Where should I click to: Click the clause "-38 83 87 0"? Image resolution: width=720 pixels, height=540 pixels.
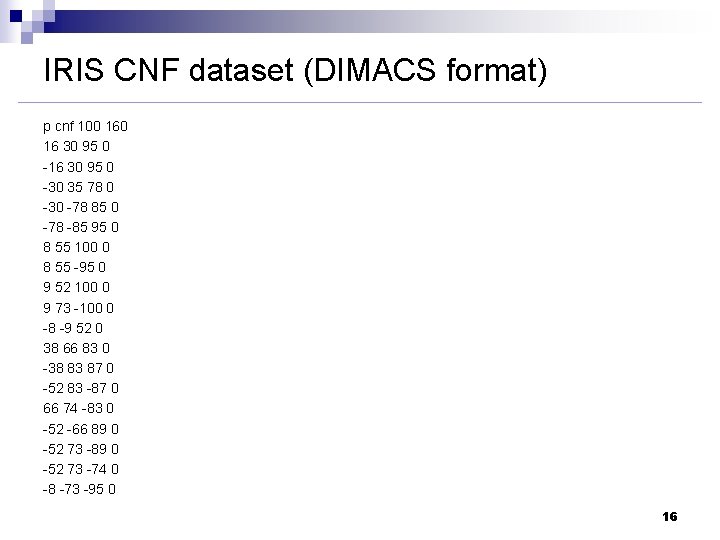[78, 368]
